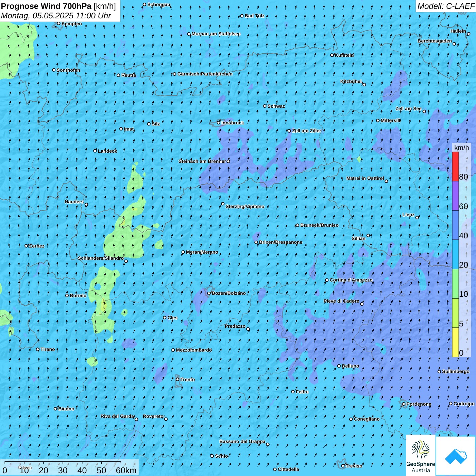Click the '60km' scale bar label
476x476 pixels.
pyautogui.click(x=126, y=470)
